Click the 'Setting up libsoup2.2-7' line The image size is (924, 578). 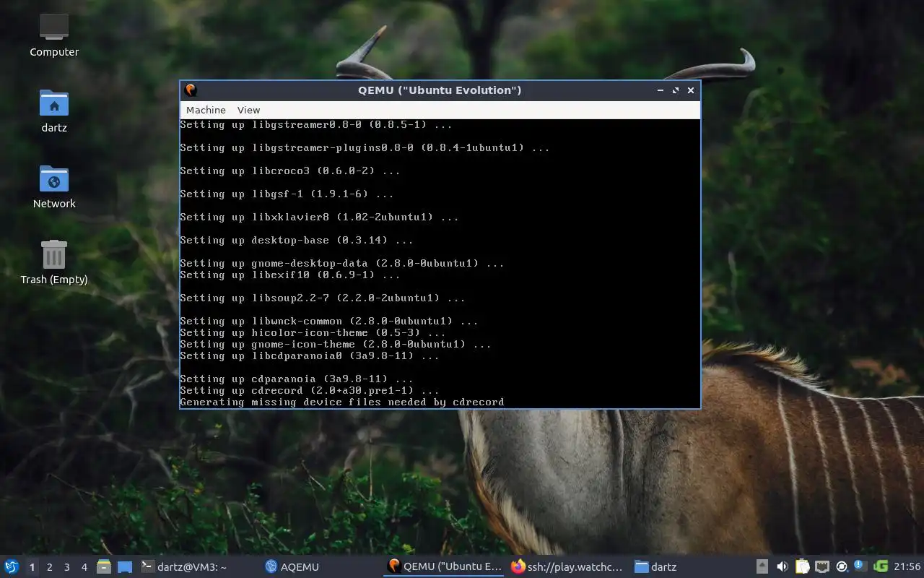pyautogui.click(x=323, y=298)
